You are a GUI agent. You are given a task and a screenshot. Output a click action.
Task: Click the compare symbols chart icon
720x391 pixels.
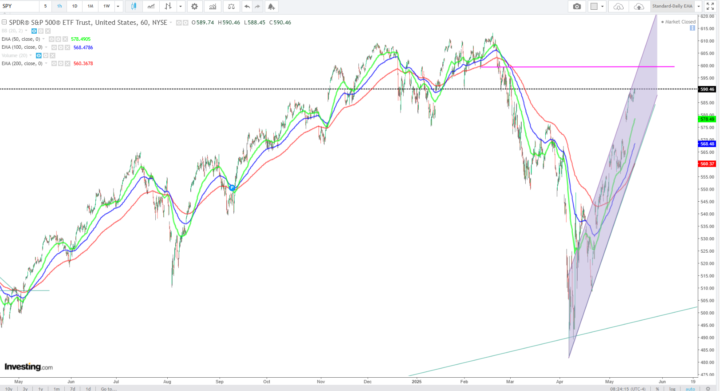point(213,6)
